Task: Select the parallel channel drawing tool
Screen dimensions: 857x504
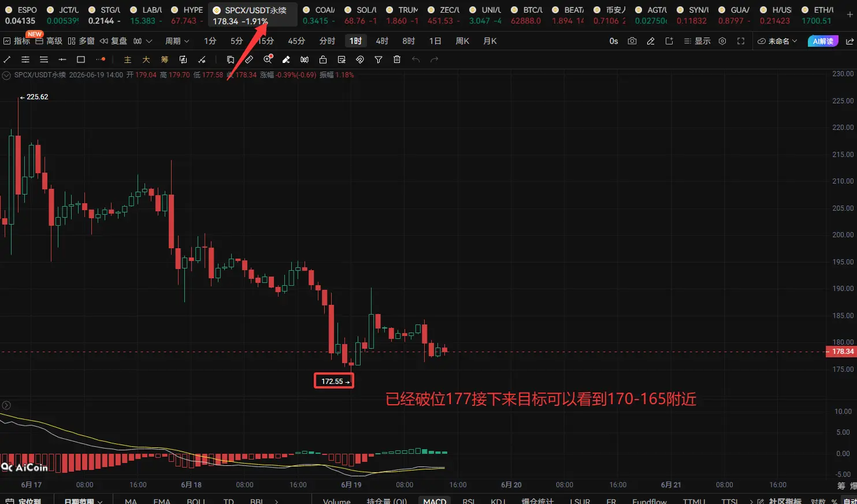Action: (25, 59)
